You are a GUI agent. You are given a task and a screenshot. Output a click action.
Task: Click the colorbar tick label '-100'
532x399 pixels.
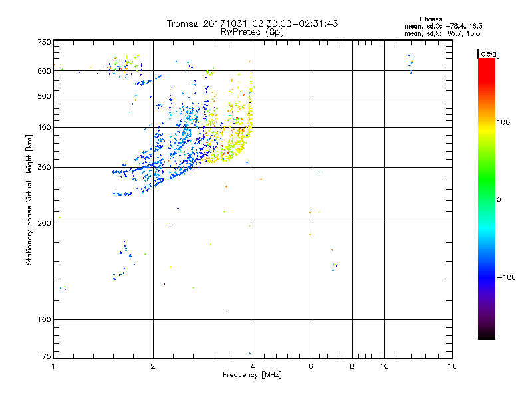pos(506,277)
